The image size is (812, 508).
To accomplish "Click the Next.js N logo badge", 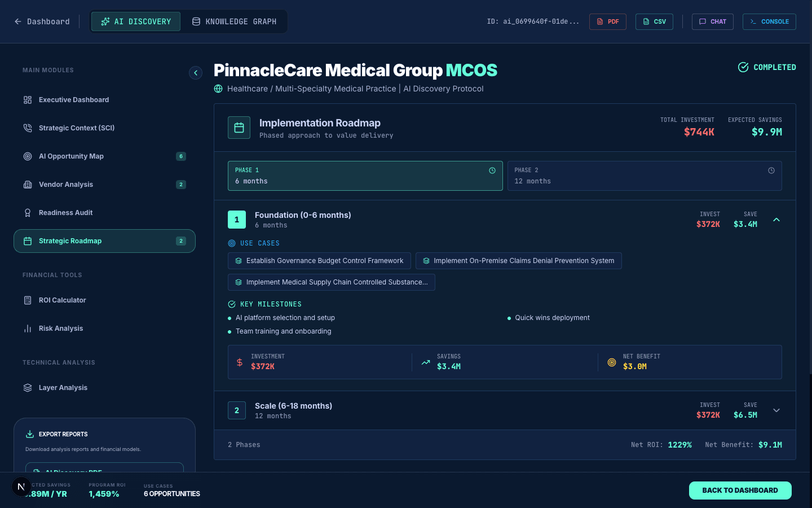I will pos(21,487).
